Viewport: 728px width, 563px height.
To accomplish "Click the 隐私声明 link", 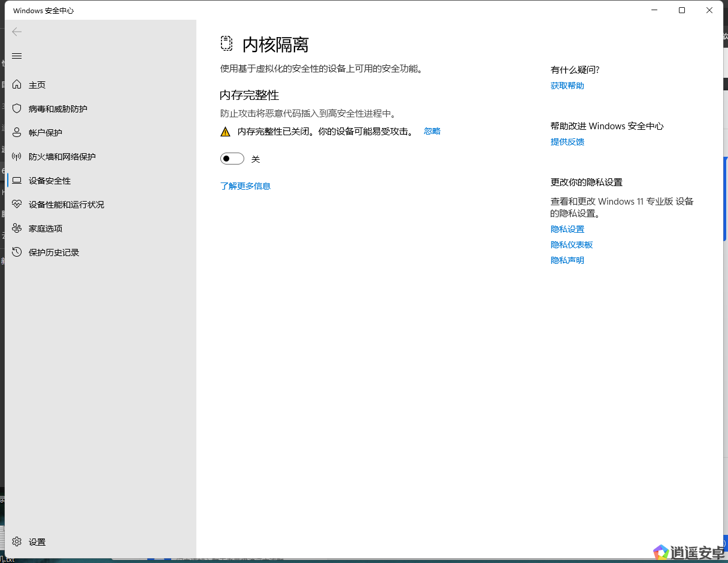I will (567, 260).
